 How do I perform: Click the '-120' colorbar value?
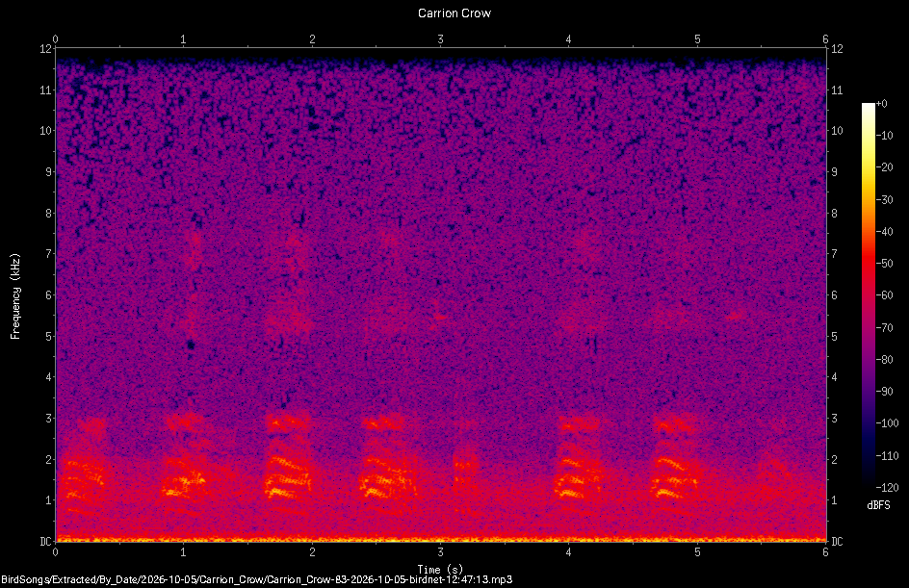click(887, 488)
